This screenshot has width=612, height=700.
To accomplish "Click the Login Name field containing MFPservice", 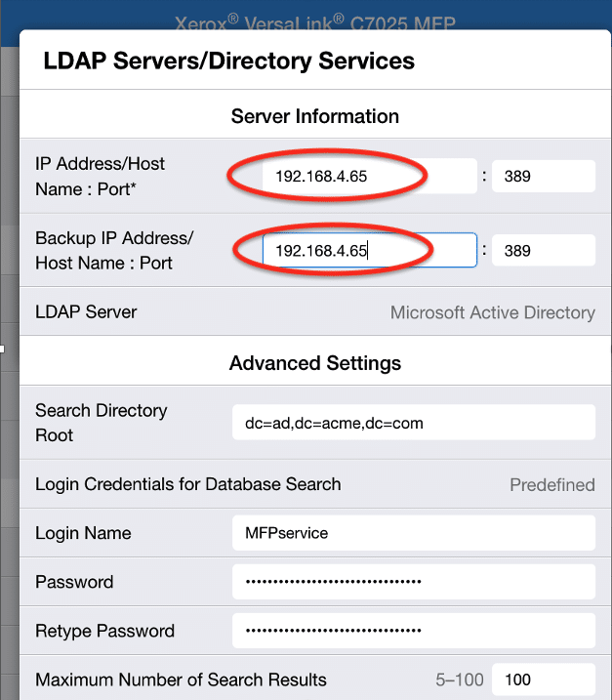I will pyautogui.click(x=413, y=533).
